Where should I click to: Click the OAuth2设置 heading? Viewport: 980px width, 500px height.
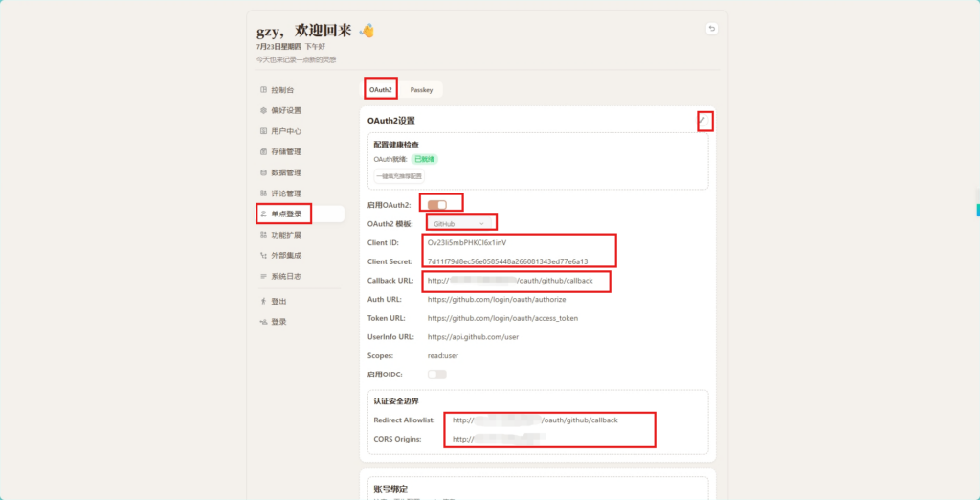(x=391, y=120)
